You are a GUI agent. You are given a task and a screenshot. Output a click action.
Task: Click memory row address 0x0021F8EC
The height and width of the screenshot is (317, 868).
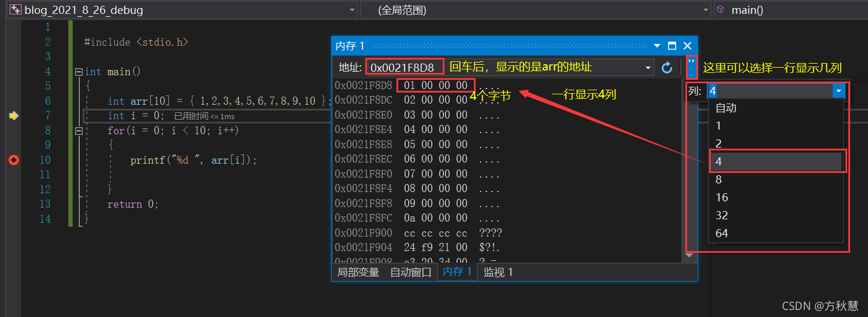tap(363, 159)
